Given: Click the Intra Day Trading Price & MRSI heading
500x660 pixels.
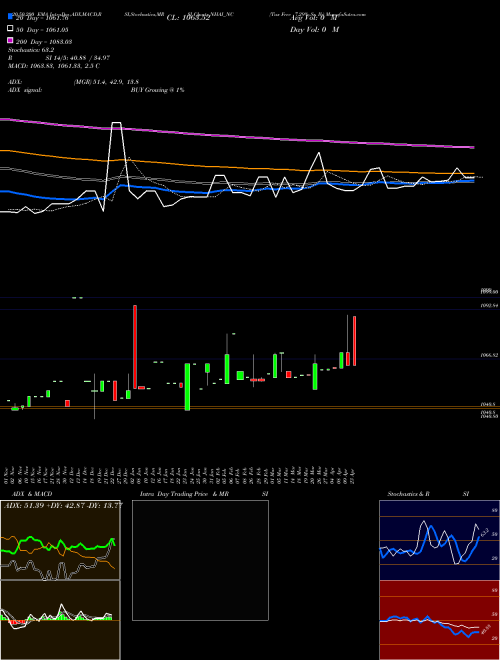Looking at the screenshot, I should [204, 494].
